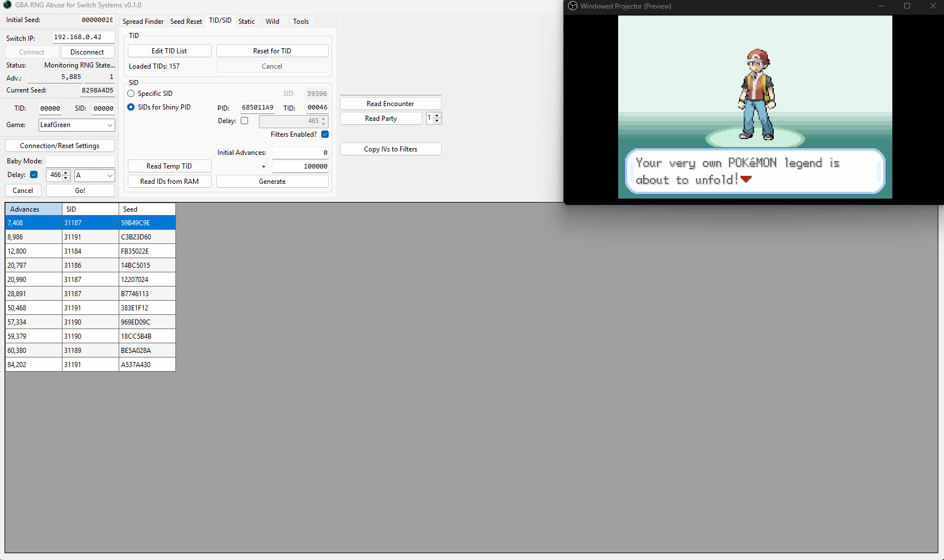The height and width of the screenshot is (560, 944).
Task: Sort by the Advances column header
Action: pos(33,209)
